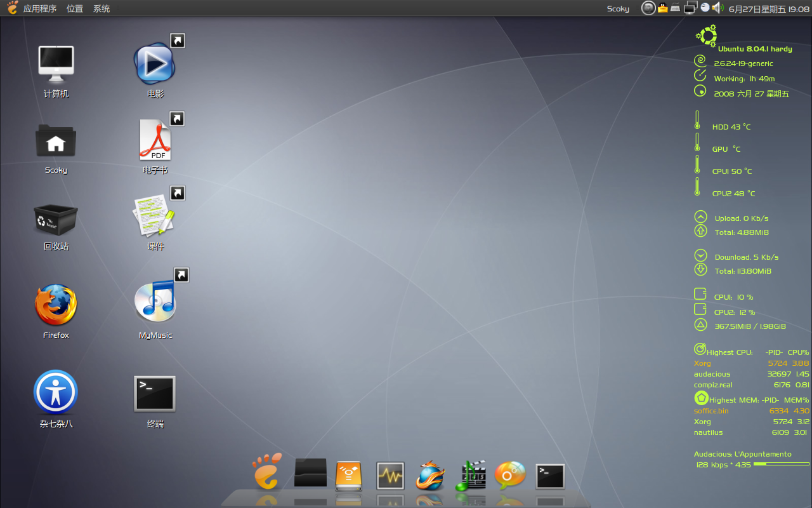This screenshot has height=508, width=812.
Task: Open the 位置 places menu
Action: point(75,8)
